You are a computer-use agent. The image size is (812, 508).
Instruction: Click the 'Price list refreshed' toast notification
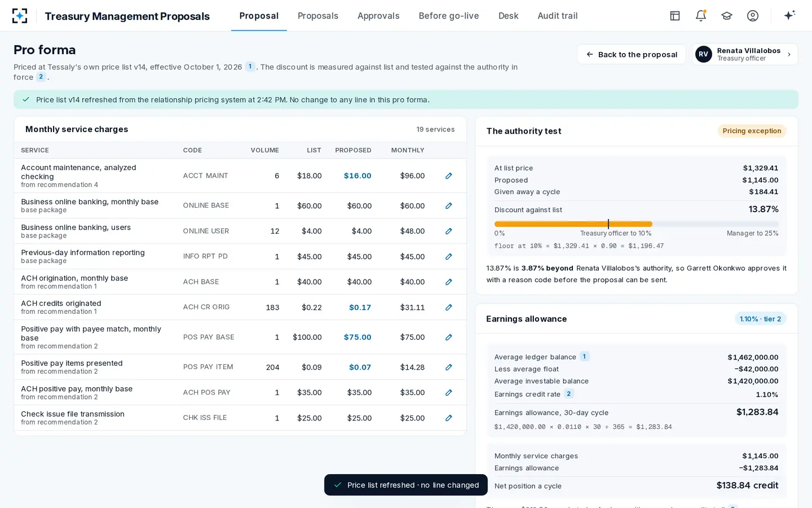[406, 485]
